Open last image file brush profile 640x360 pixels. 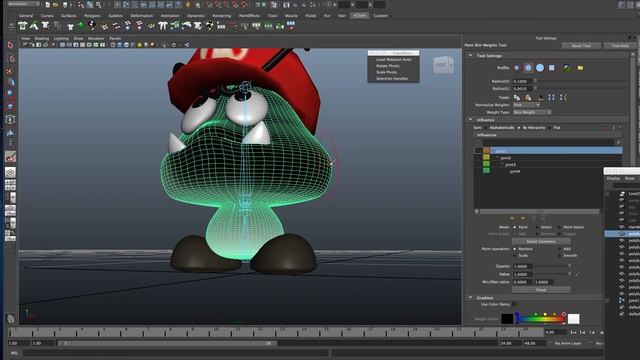[567, 68]
